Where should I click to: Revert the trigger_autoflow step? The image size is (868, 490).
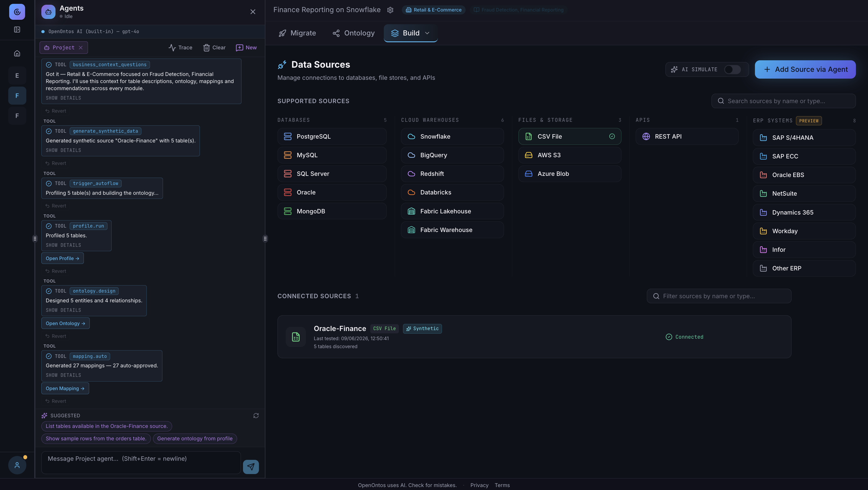tap(56, 206)
